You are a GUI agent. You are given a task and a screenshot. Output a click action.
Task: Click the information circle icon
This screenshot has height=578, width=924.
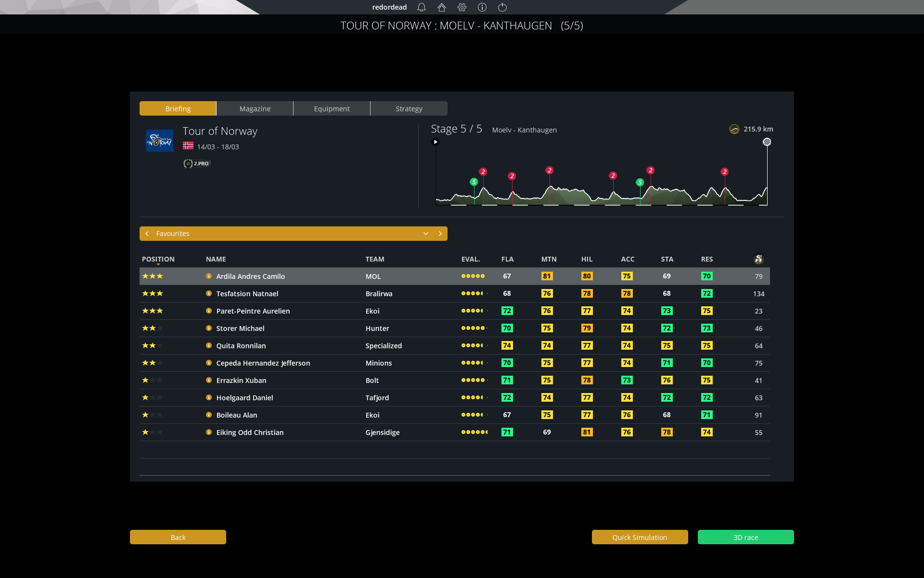482,7
